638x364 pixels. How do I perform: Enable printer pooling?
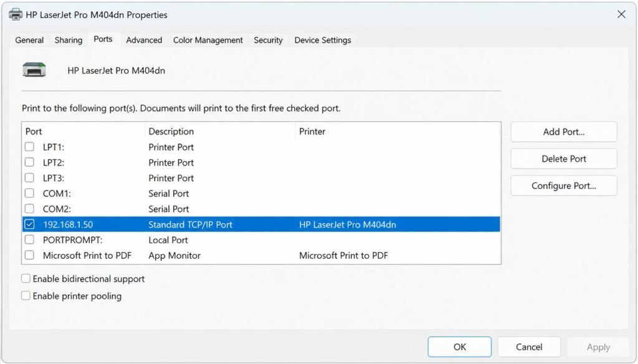pyautogui.click(x=26, y=296)
